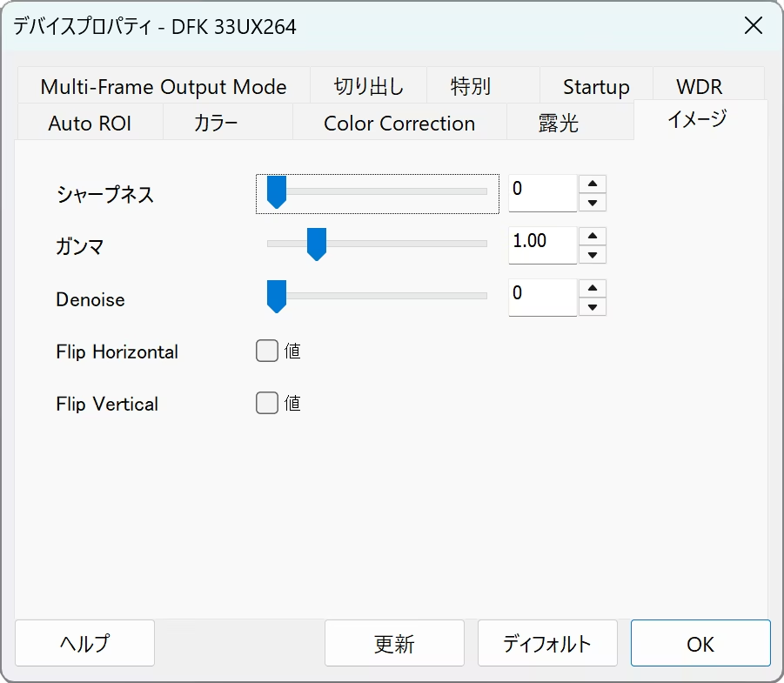Screen dimensions: 784x683
Task: Select the 露光 tab
Action: click(x=559, y=124)
